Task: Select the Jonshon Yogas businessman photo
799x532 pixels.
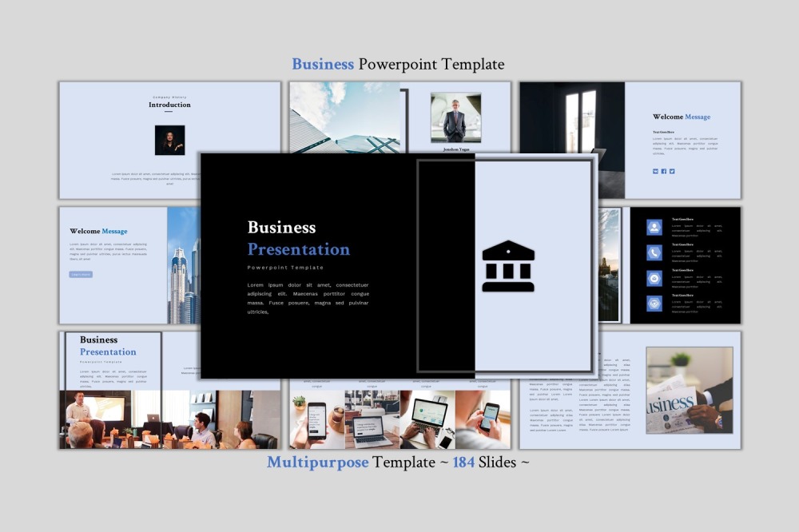Action: [455, 117]
